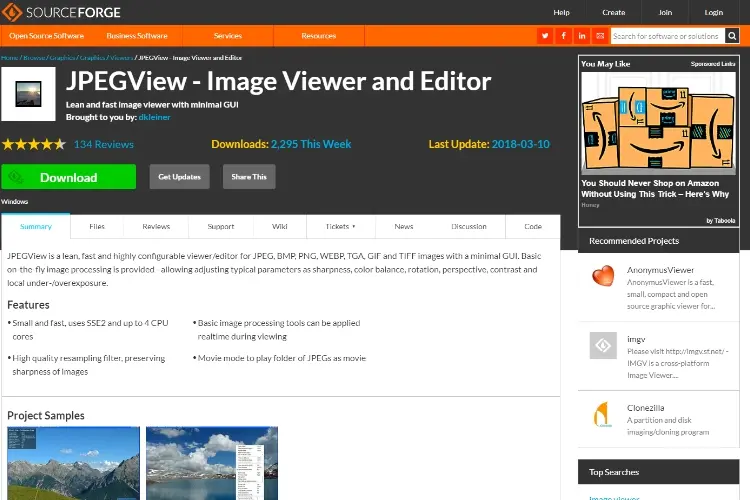Open the Facebook social icon

click(563, 36)
